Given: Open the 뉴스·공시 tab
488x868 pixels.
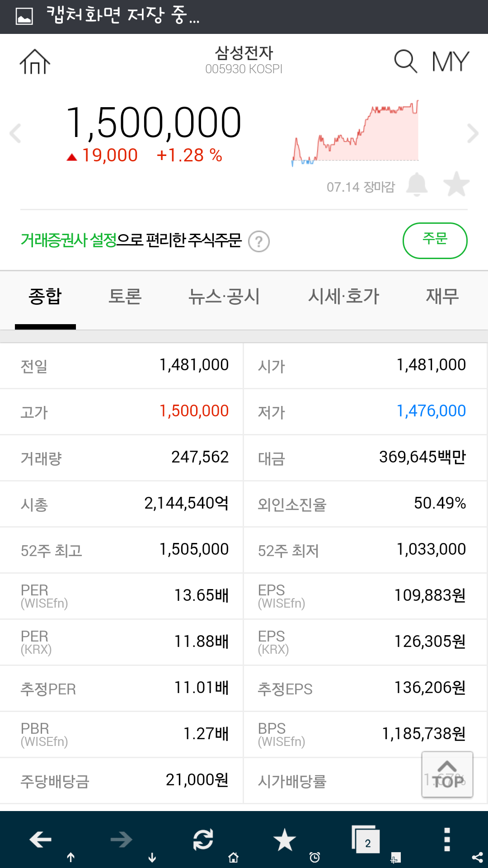Looking at the screenshot, I should pyautogui.click(x=224, y=297).
